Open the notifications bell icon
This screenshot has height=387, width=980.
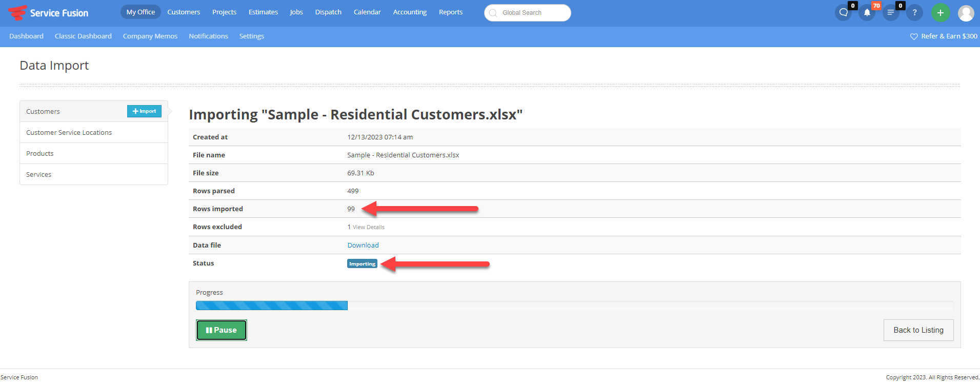867,13
